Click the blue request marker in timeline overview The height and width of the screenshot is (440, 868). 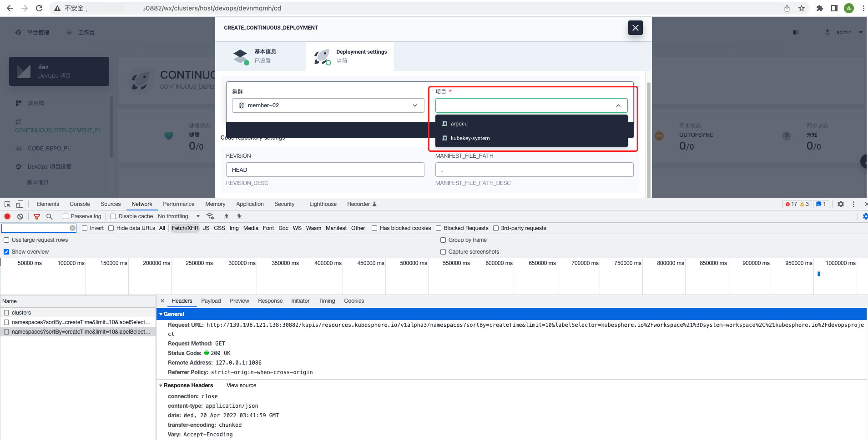(x=819, y=274)
